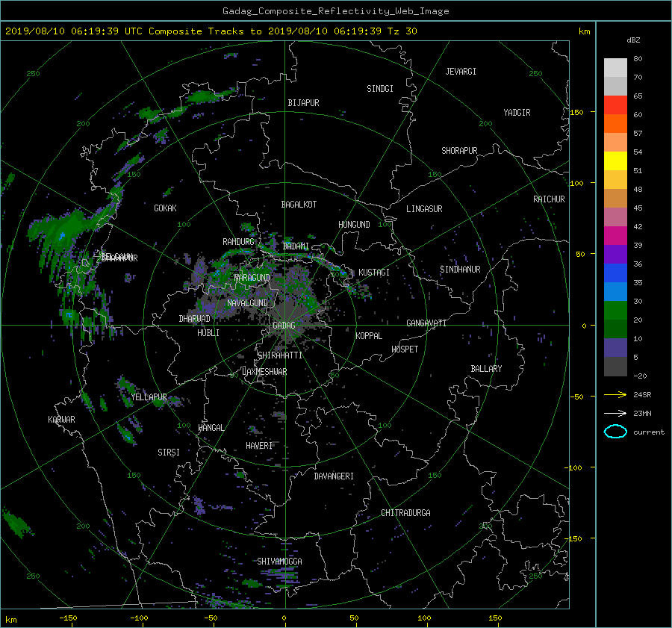Image resolution: width=672 pixels, height=628 pixels.
Task: Click the RAMDURG town label
Action: [x=238, y=242]
